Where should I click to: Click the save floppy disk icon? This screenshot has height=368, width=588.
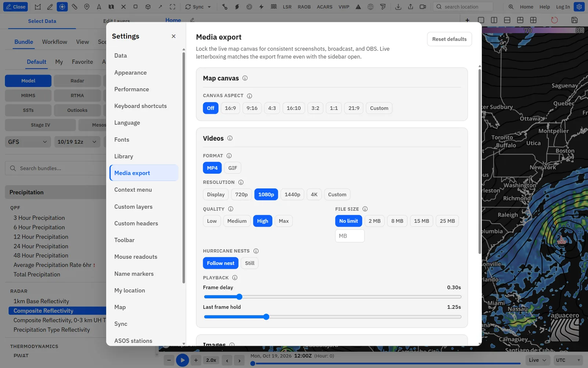[574, 20]
